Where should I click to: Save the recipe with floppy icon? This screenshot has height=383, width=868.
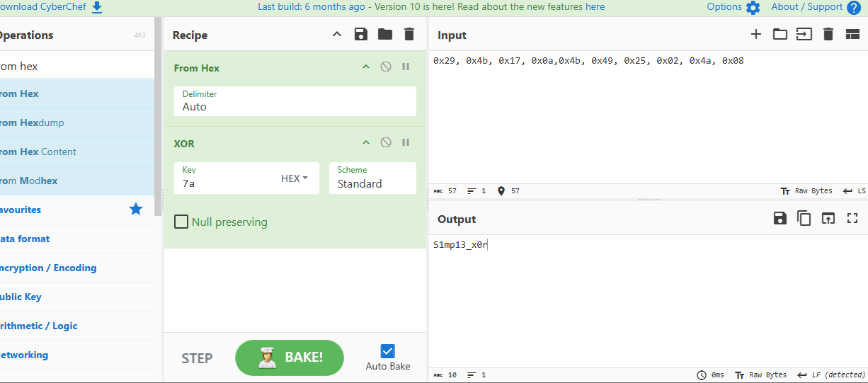pyautogui.click(x=361, y=35)
